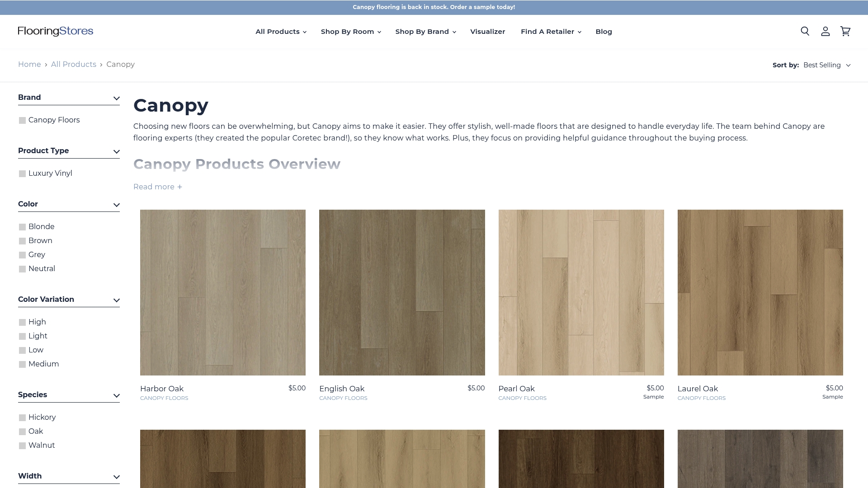Image resolution: width=868 pixels, height=488 pixels.
Task: Click the FlooringStores logo
Action: (x=55, y=31)
